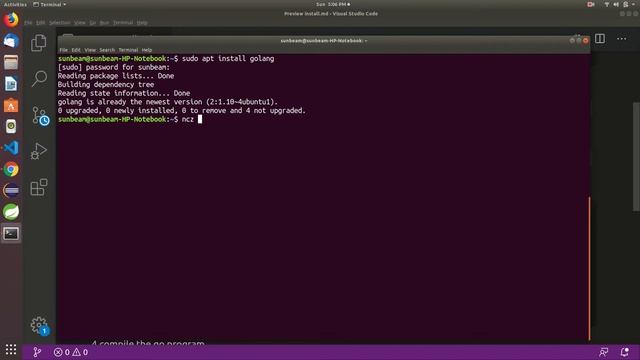The image size is (640, 360).
Task: Launch Google Chrome from the dock
Action: pos(11,169)
